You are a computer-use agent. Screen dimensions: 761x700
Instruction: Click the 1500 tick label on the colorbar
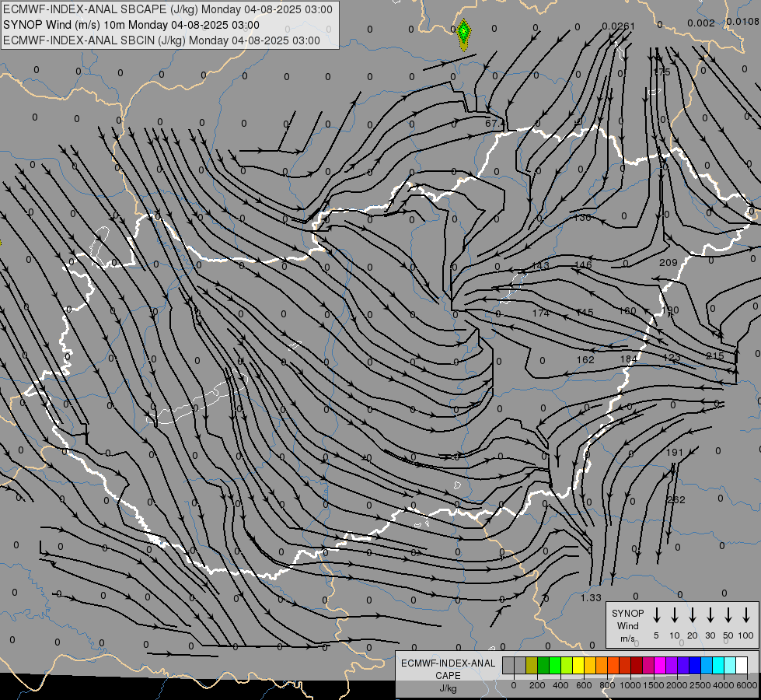(654, 685)
